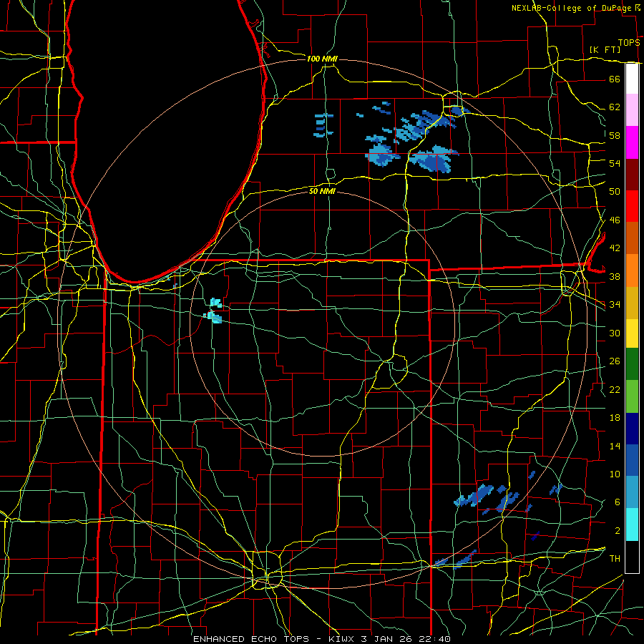Click the legend value 58

click(615, 135)
